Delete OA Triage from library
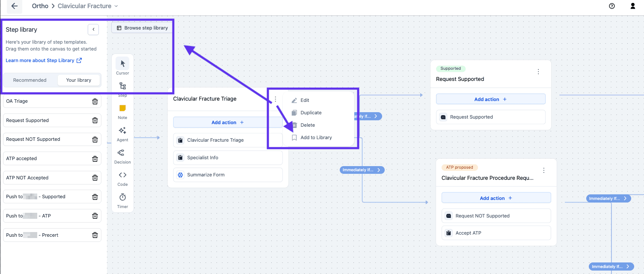644x274 pixels. coord(95,101)
